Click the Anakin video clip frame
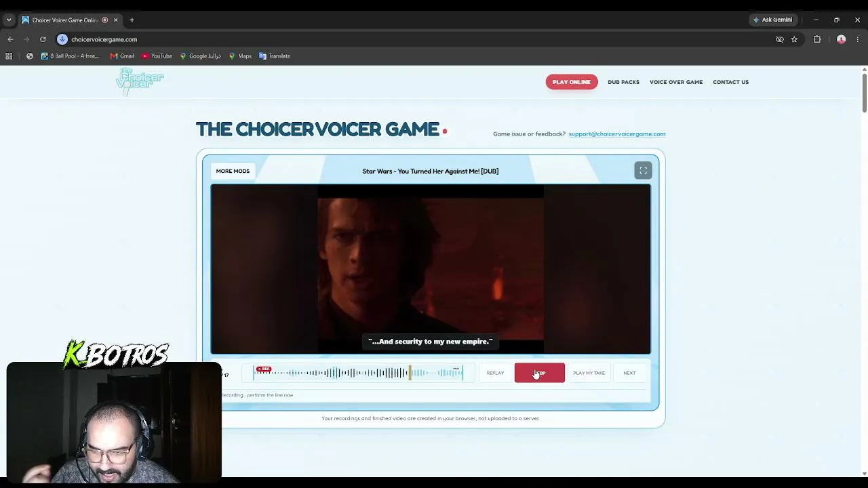Screen dimensions: 868x488 (x=431, y=269)
